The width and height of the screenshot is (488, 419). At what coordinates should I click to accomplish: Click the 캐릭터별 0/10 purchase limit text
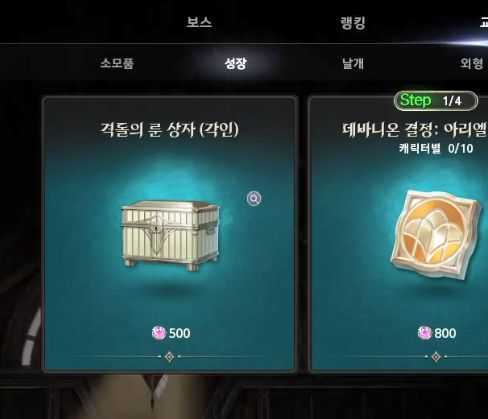click(x=436, y=148)
